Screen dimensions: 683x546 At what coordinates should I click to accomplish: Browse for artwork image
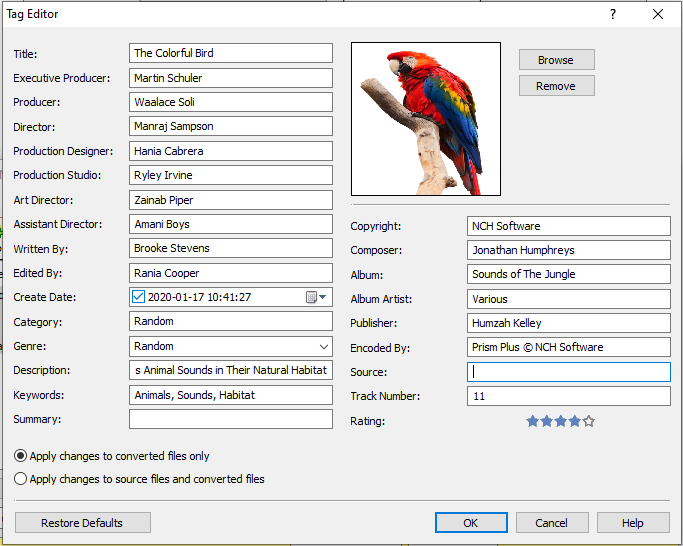pyautogui.click(x=556, y=60)
